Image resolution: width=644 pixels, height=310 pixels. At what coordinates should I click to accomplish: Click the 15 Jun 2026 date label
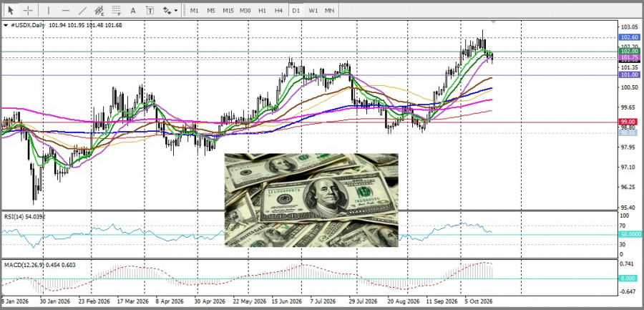(287, 301)
